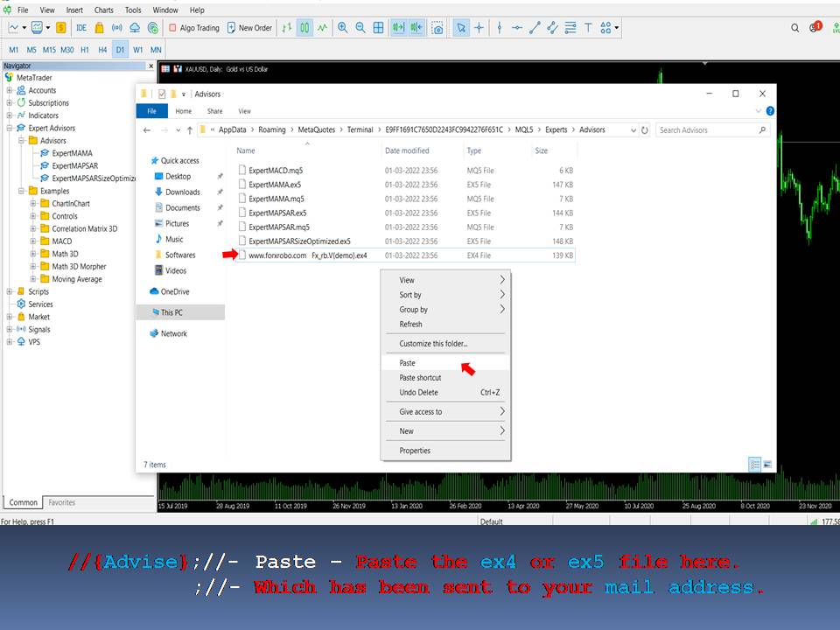This screenshot has height=630, width=840.
Task: Switch chart to candlestick view
Action: point(304,28)
